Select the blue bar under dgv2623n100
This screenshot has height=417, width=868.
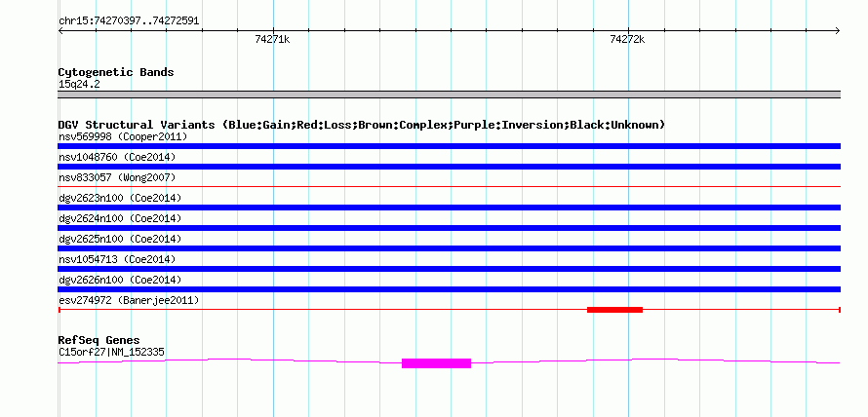coord(449,208)
